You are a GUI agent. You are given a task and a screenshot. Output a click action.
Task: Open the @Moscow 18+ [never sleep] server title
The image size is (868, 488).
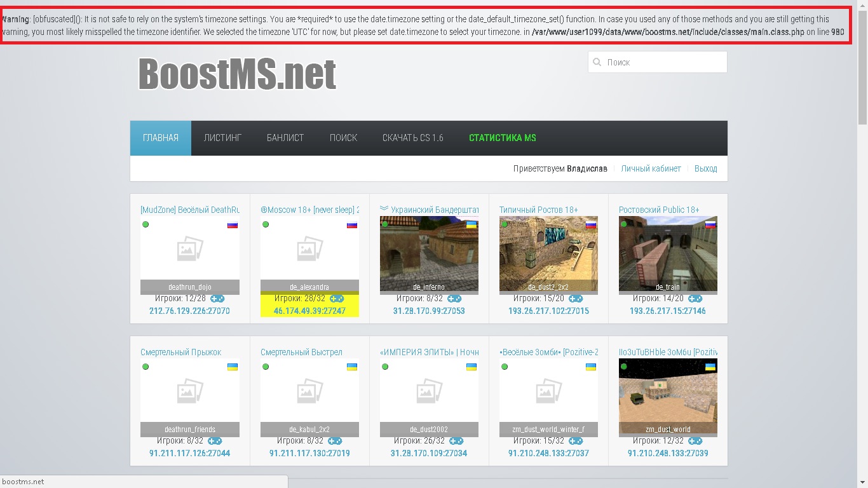[310, 210]
